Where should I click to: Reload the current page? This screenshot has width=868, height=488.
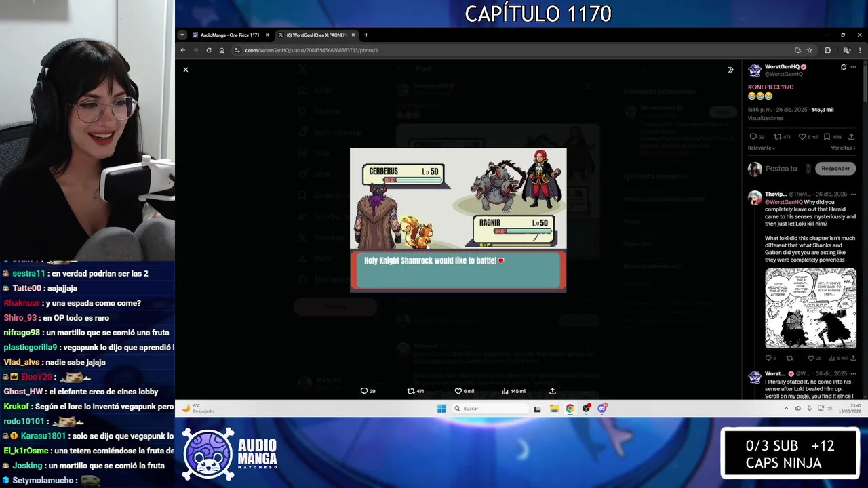[x=208, y=50]
